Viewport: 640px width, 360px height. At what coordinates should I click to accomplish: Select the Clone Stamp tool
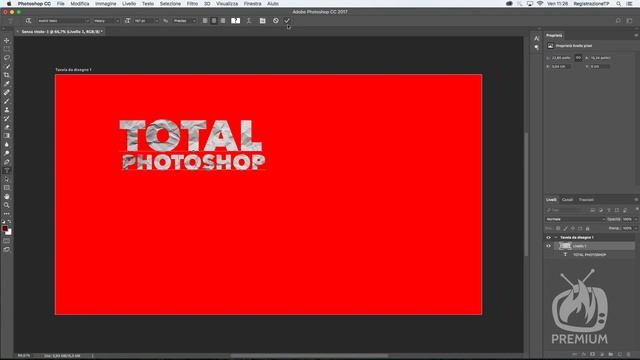click(7, 110)
